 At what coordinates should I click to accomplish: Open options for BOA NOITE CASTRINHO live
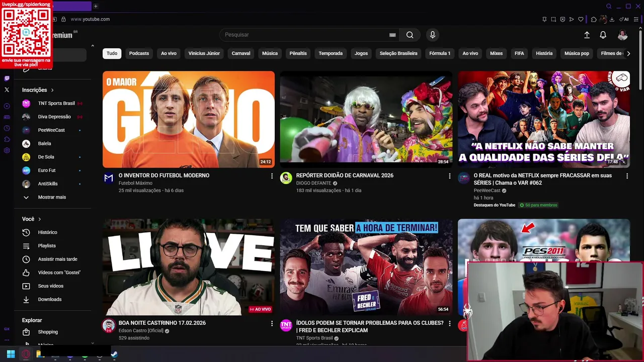(x=272, y=323)
